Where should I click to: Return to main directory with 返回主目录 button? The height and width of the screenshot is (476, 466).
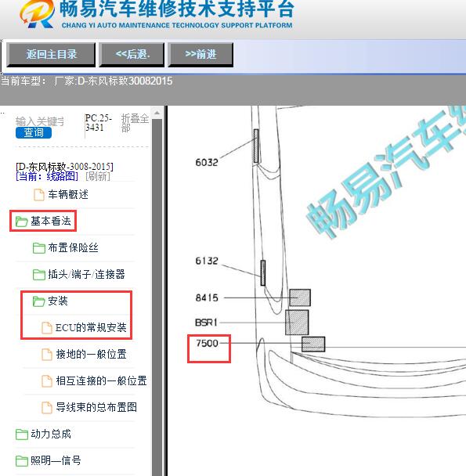tap(51, 55)
